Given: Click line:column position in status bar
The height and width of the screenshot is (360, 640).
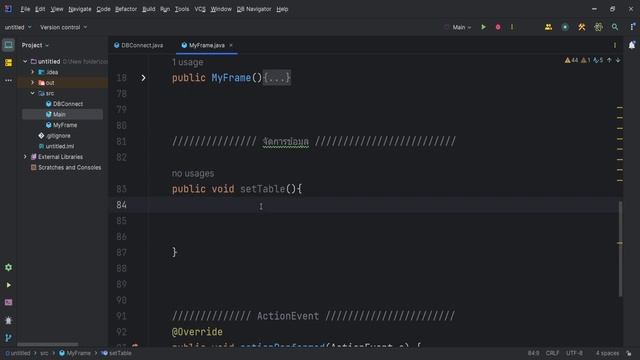Looking at the screenshot, I should pos(533,353).
